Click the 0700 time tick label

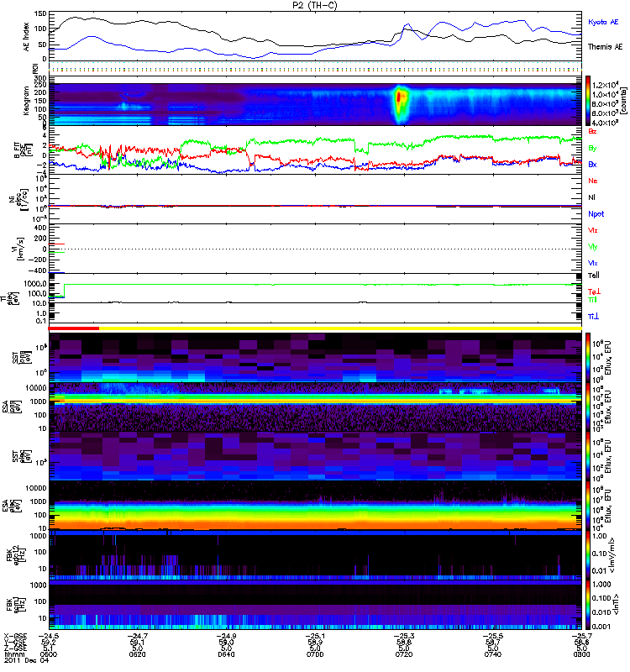point(314,654)
